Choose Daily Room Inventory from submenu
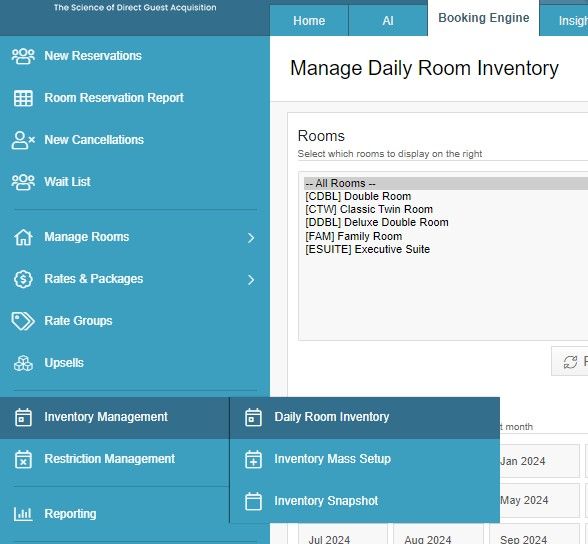588x544 pixels. [364, 418]
